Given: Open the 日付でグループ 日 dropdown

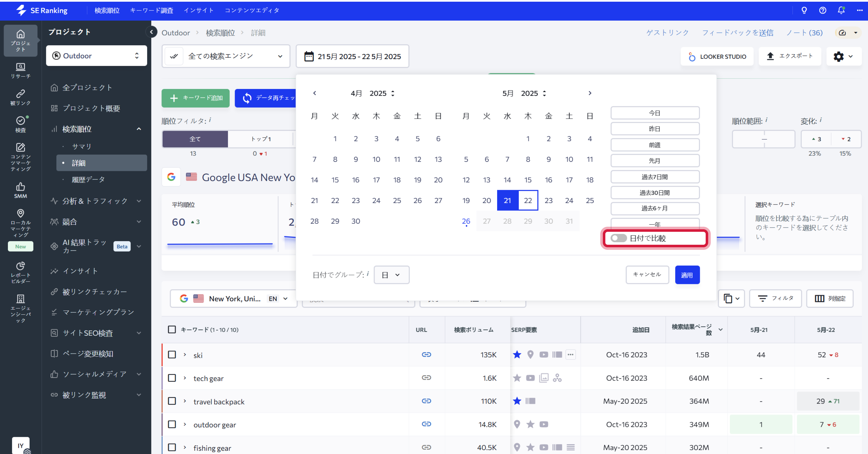Looking at the screenshot, I should [x=391, y=275].
